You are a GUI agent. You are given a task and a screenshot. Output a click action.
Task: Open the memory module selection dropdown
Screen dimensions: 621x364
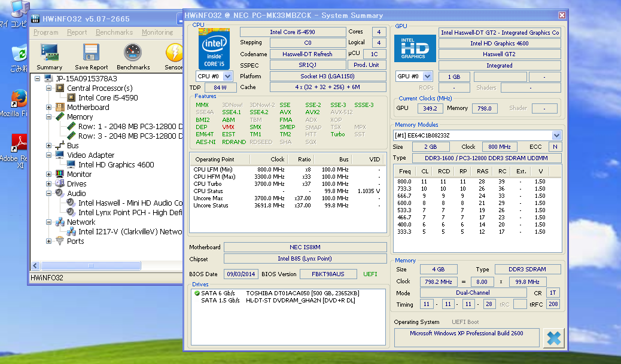pos(556,136)
